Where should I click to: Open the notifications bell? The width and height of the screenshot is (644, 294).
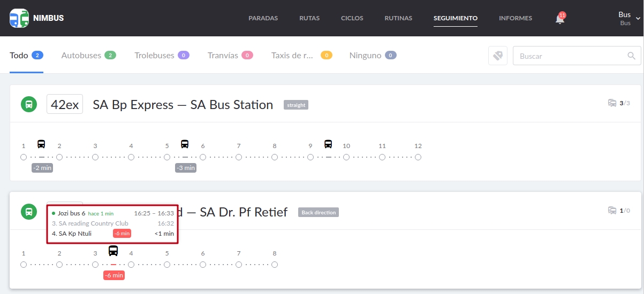(x=560, y=19)
